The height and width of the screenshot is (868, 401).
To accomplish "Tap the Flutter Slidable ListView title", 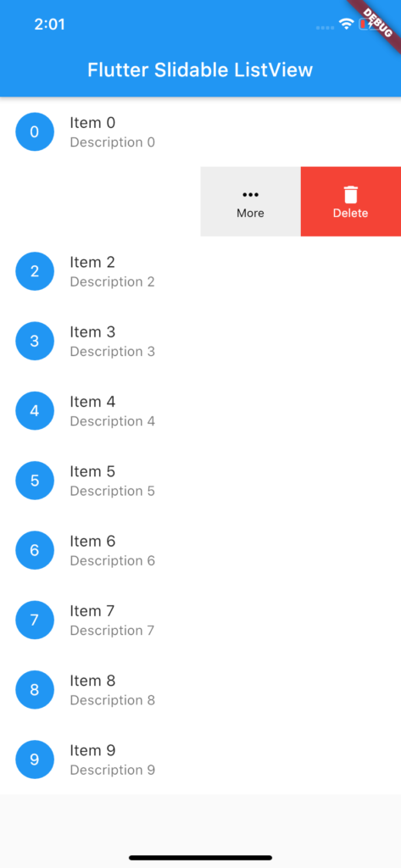I will (x=200, y=70).
